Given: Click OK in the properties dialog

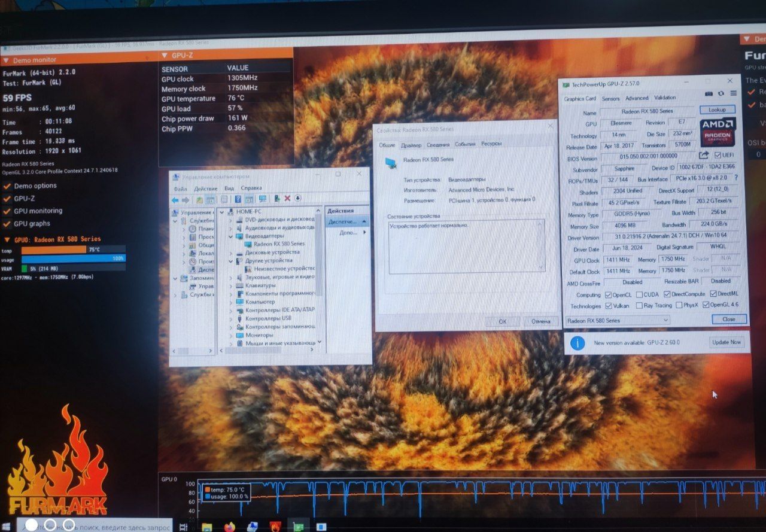Looking at the screenshot, I should coord(502,322).
